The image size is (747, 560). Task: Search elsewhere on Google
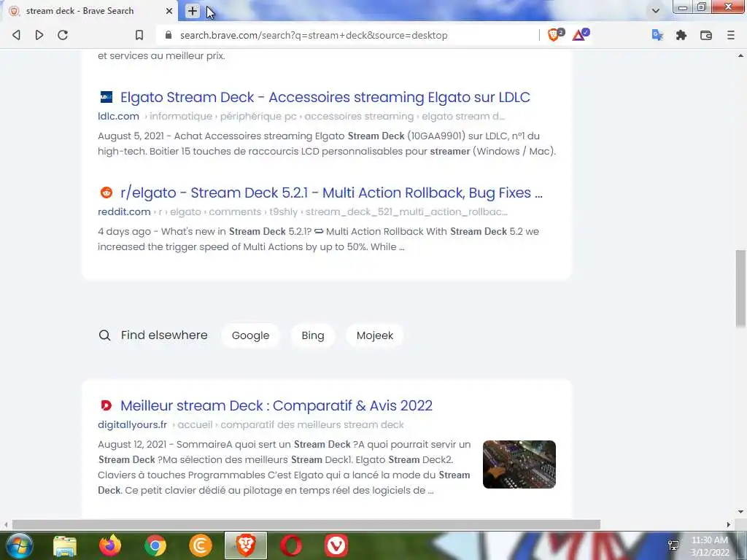[x=251, y=335]
